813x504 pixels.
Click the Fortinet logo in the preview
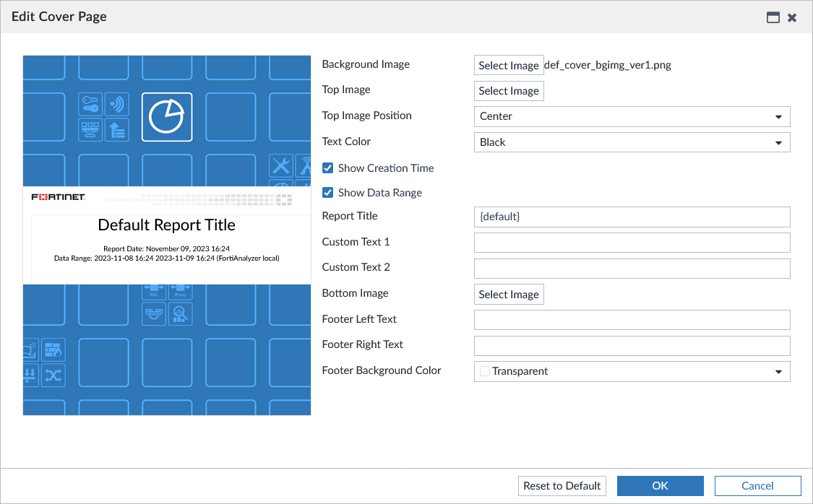59,197
